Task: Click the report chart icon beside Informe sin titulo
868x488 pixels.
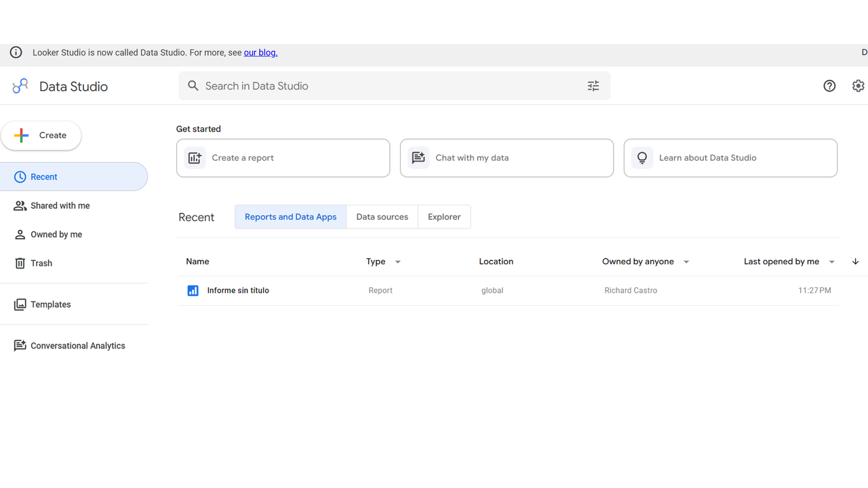Action: pos(193,291)
